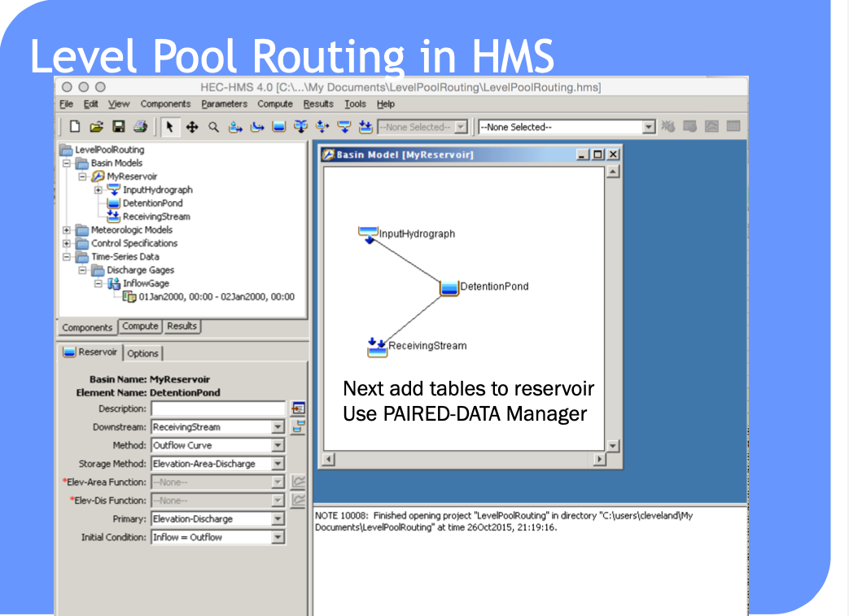Switch to the Options tab
The image size is (849, 616).
click(x=143, y=353)
